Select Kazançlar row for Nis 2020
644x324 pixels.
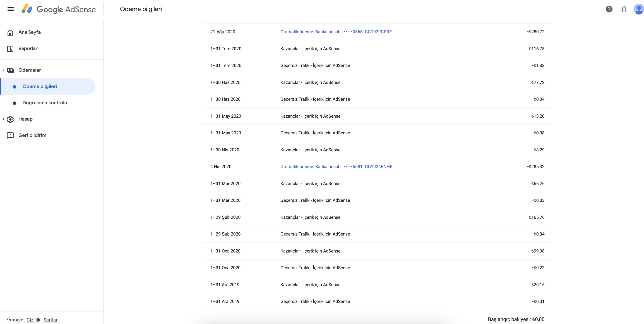pyautogui.click(x=377, y=150)
